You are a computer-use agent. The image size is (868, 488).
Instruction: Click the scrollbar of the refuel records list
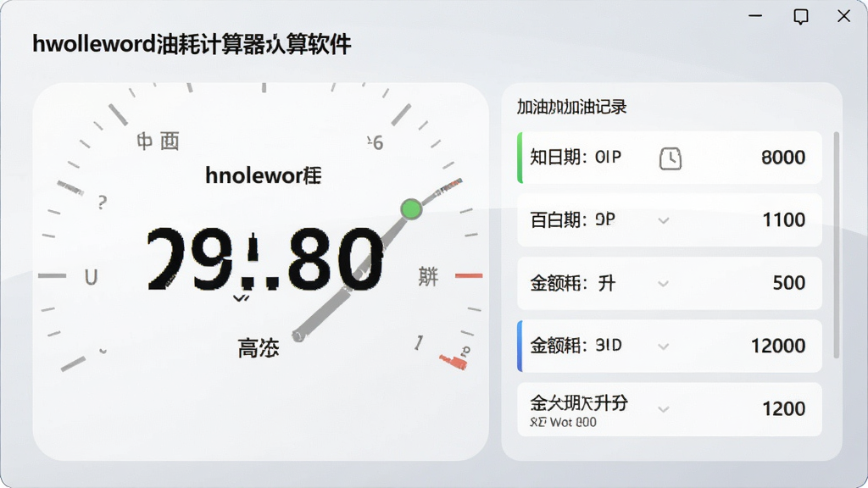[836, 245]
